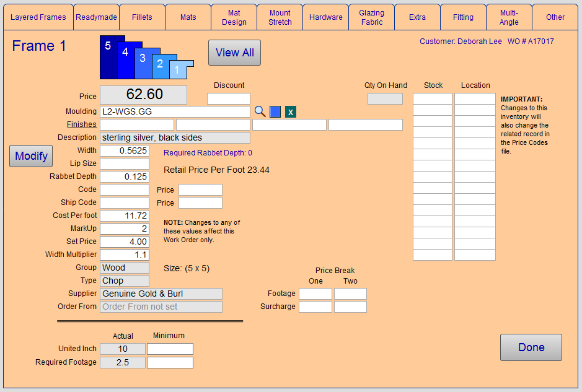
Task: Click the United Inch Minimum field
Action: click(170, 349)
